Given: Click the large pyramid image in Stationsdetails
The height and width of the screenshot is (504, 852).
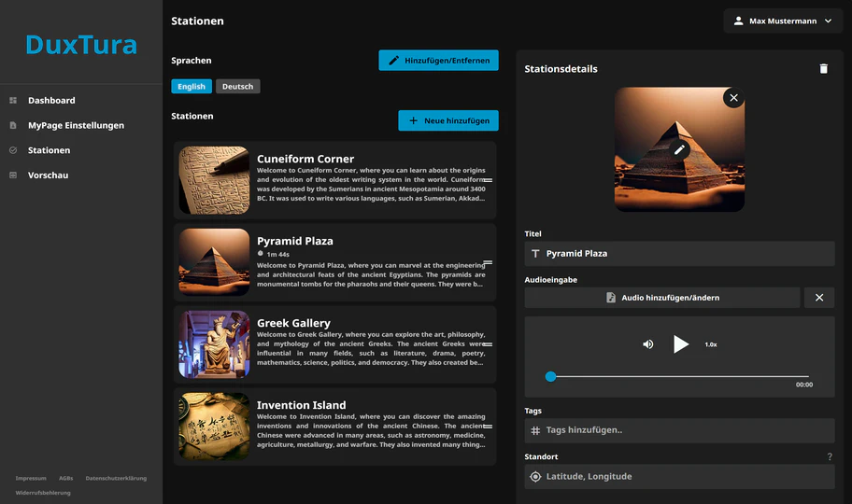Looking at the screenshot, I should (x=679, y=149).
